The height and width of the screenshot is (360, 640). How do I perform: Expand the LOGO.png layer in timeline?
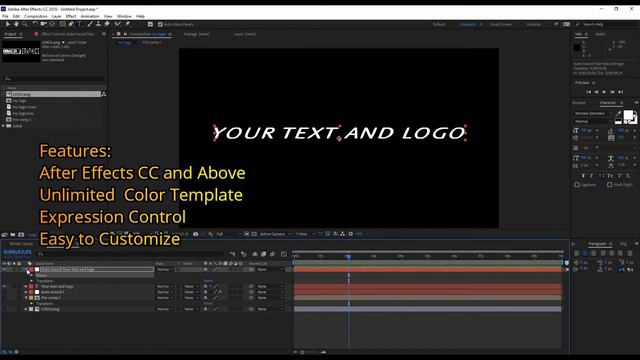(x=26, y=309)
